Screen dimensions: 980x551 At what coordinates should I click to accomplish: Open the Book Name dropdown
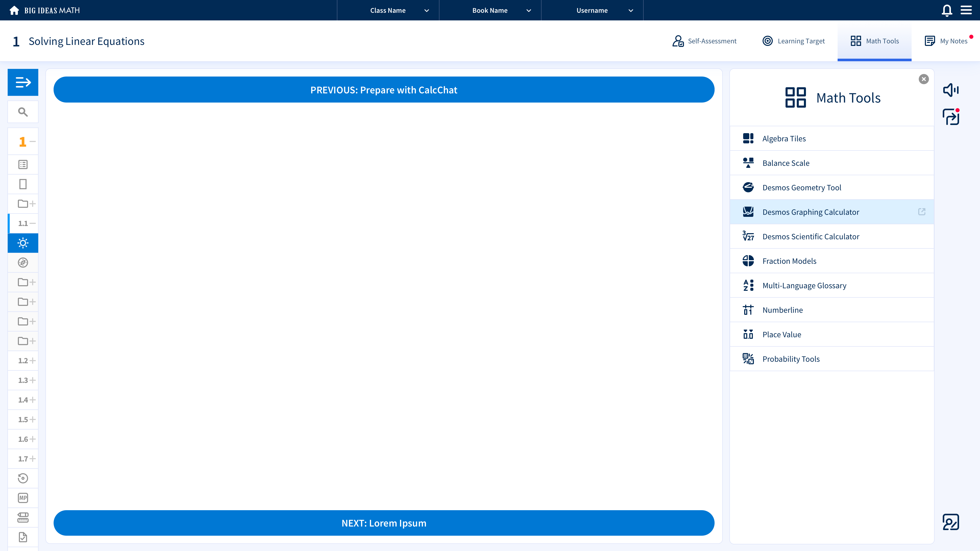490,10
